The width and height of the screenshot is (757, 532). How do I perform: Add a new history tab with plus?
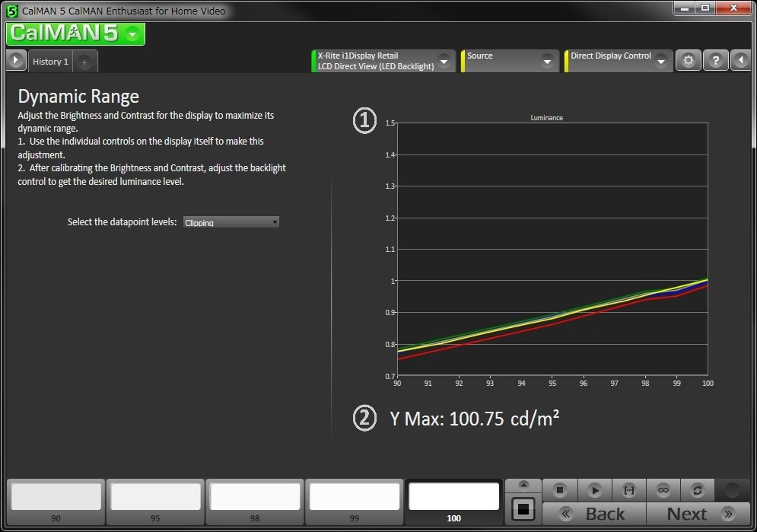point(84,62)
